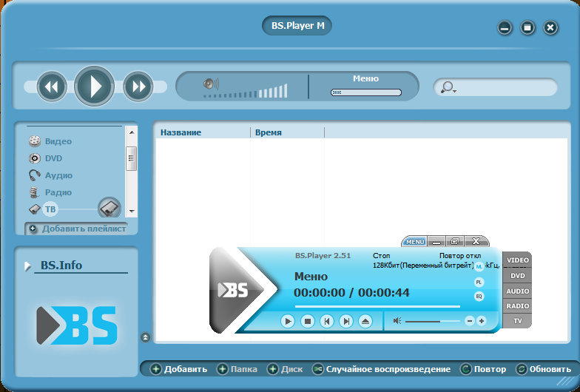Image resolution: width=580 pixels, height=392 pixels.
Task: Click the mini player play button
Action: tap(288, 321)
